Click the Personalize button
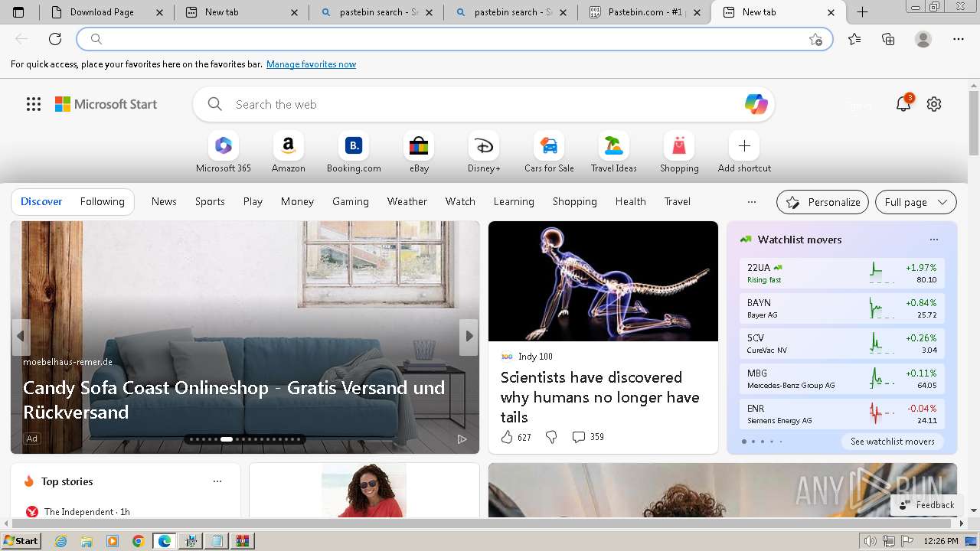980x551 pixels. [x=822, y=202]
